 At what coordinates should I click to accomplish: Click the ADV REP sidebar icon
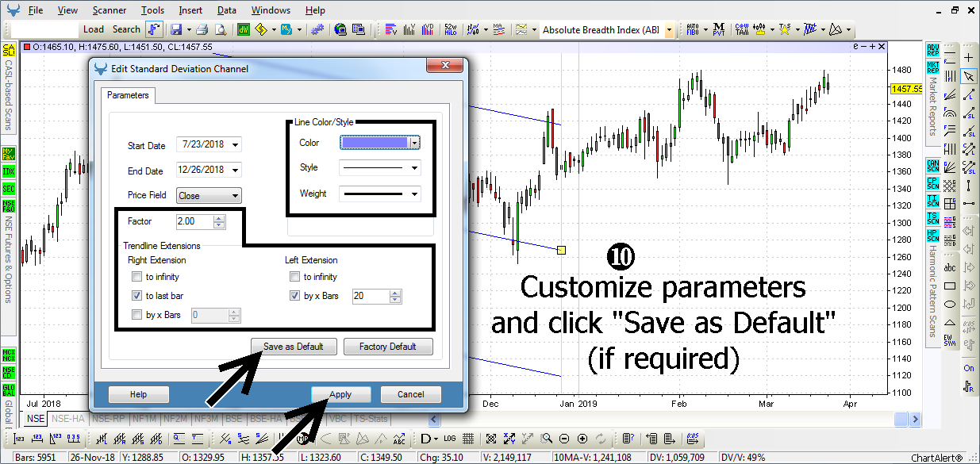coord(932,49)
